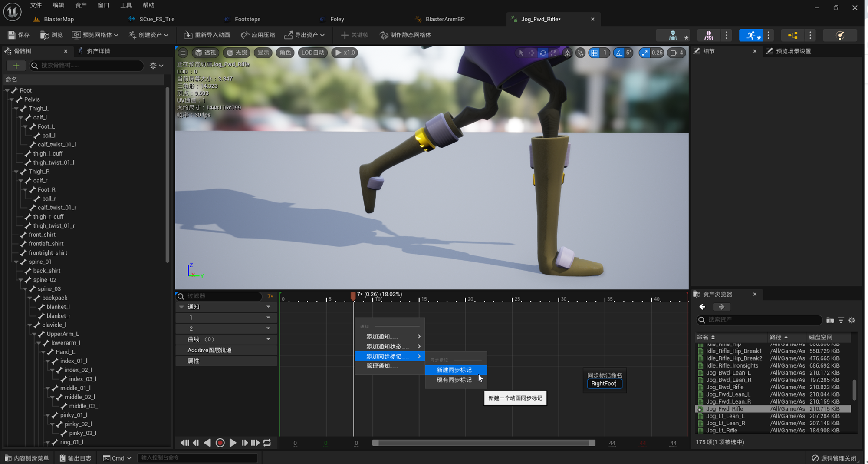Open the 文件 file menu

[36, 5]
